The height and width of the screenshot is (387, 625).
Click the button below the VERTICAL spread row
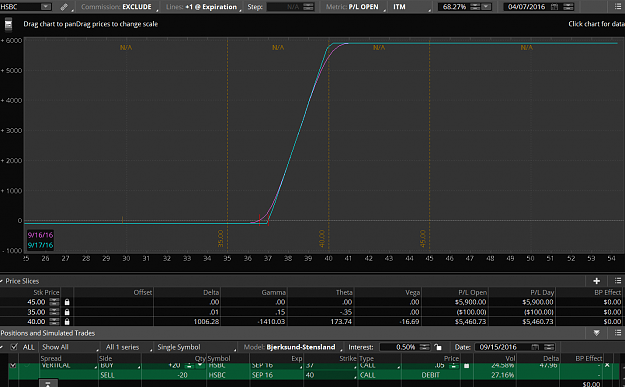coord(48,383)
